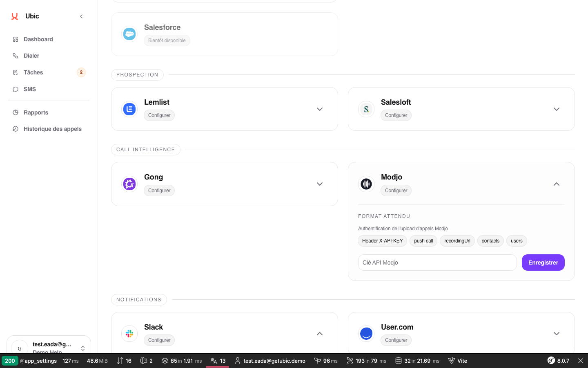The image size is (588, 368).
Task: Expand the User.com integration card
Action: coord(557,334)
